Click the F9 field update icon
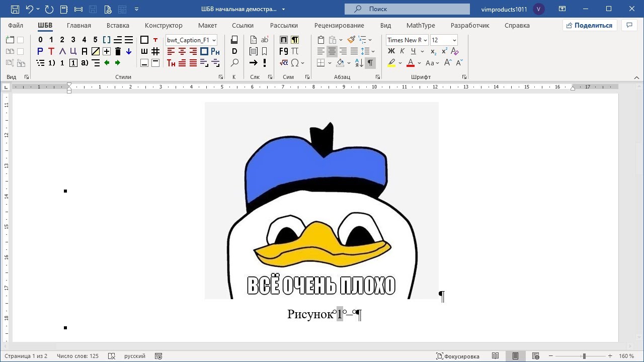This screenshot has width=644, height=362. coord(284,51)
